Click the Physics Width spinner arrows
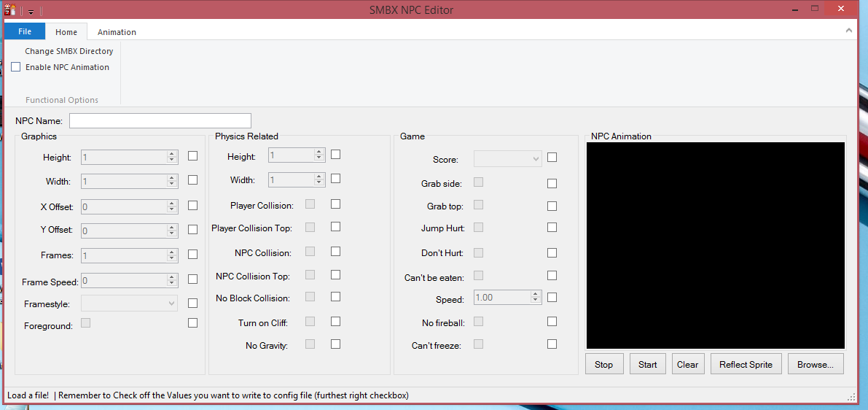Screen dimensions: 868x410 [318, 179]
